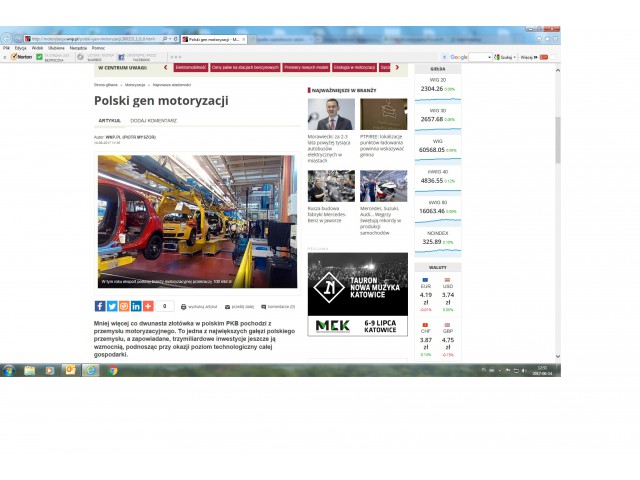640x480 pixels.
Task: Share the article on Twitter
Action: click(112, 306)
